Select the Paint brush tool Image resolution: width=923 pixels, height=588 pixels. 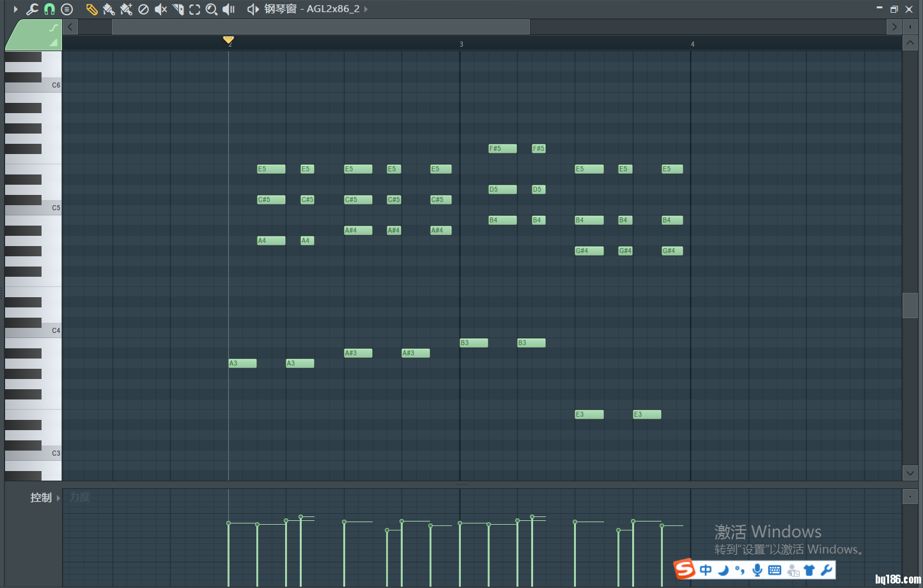tap(109, 9)
